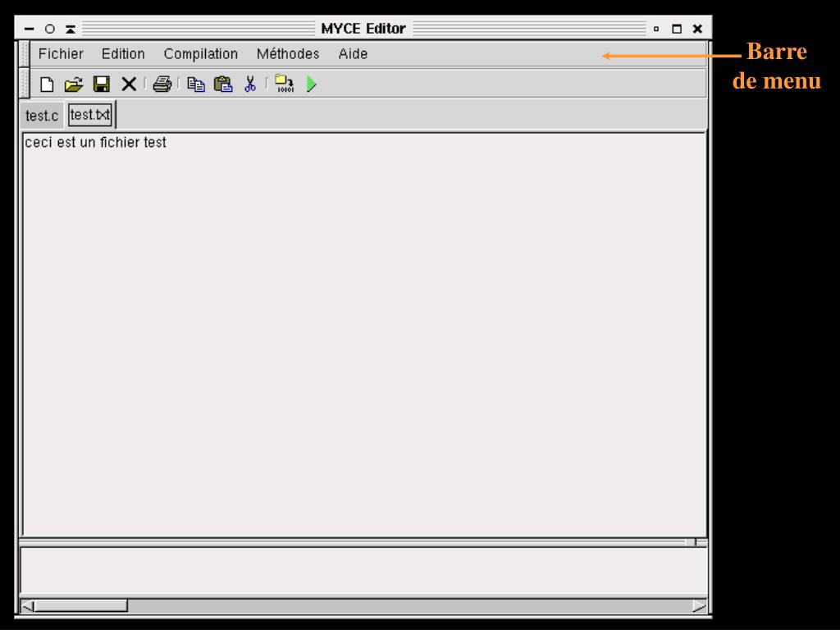
Task: Print the document with the printer icon
Action: 162,84
